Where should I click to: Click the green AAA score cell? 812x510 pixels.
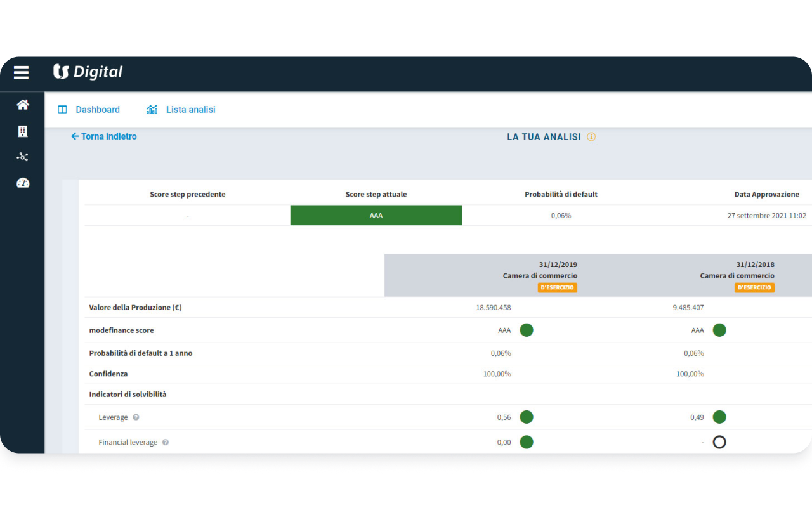[x=376, y=215]
